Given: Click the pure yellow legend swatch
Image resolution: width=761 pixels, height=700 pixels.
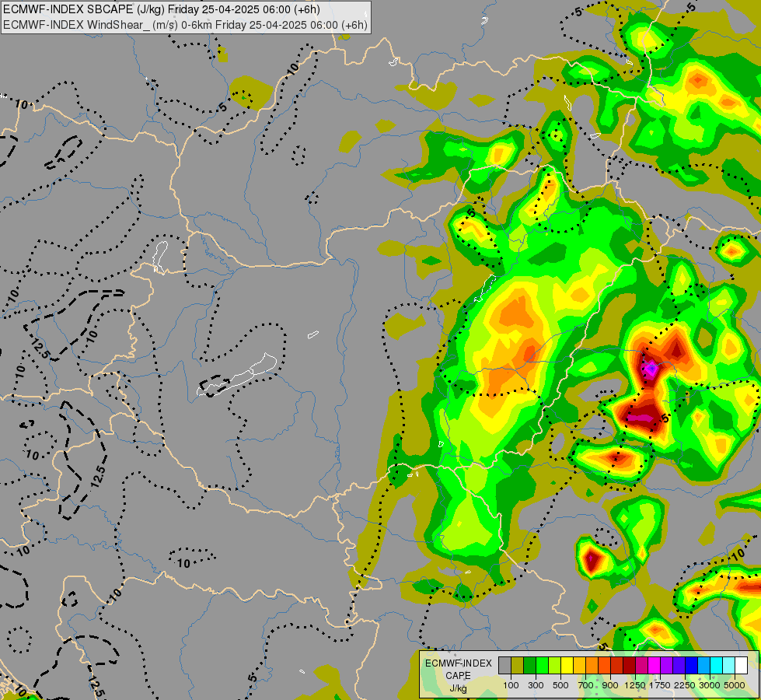Looking at the screenshot, I should pyautogui.click(x=567, y=665).
